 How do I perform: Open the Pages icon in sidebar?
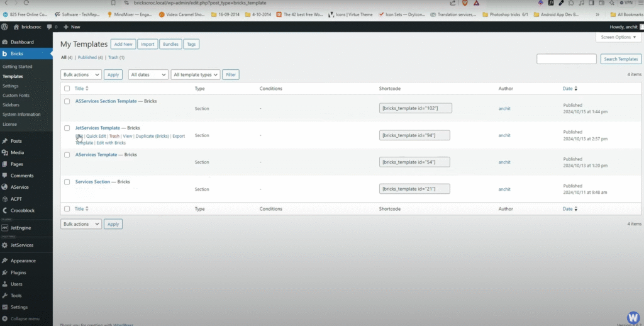click(x=4, y=164)
